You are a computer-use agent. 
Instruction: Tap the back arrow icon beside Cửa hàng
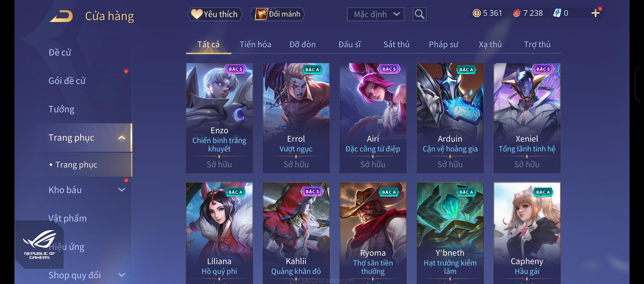click(x=61, y=16)
